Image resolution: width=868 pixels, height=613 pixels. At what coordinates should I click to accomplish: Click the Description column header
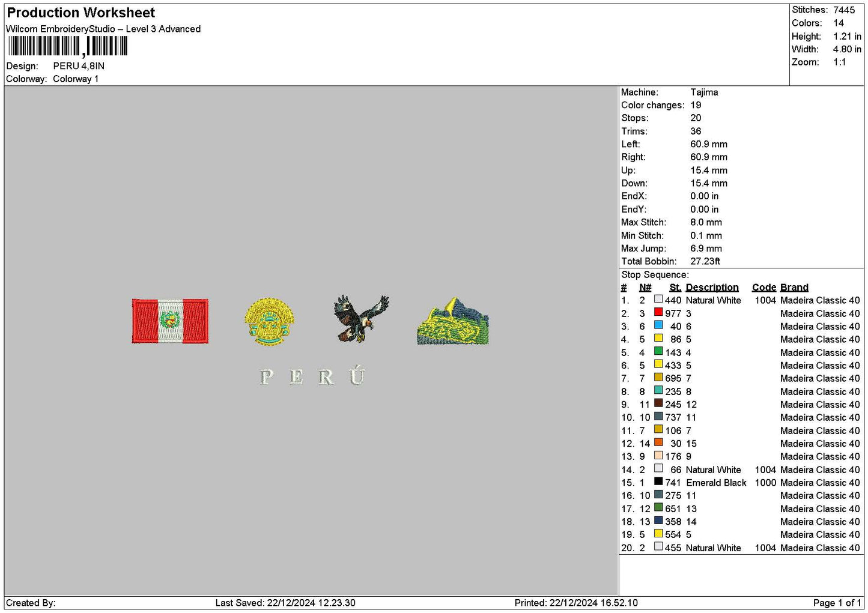click(712, 288)
